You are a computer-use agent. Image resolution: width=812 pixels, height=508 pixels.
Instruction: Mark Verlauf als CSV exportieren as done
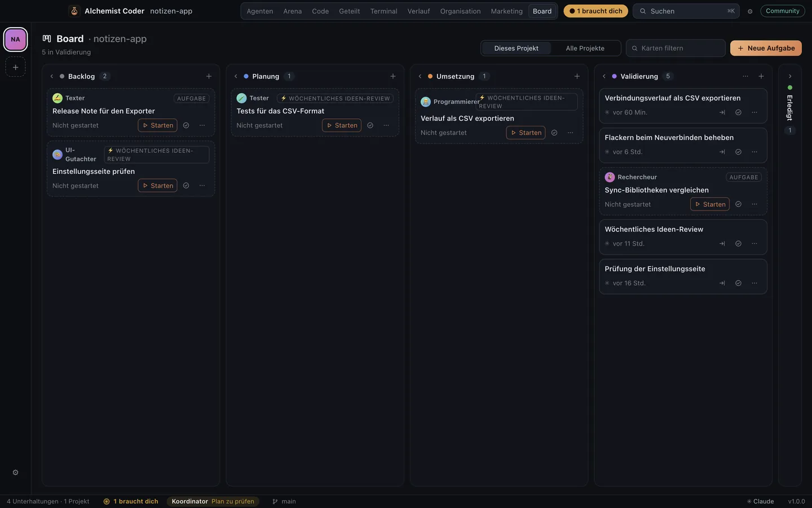(x=554, y=133)
